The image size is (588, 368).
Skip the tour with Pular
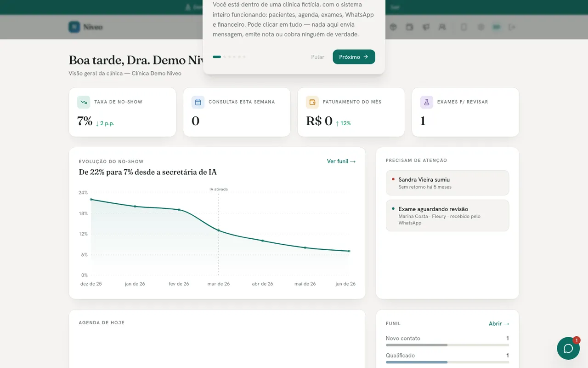(317, 57)
